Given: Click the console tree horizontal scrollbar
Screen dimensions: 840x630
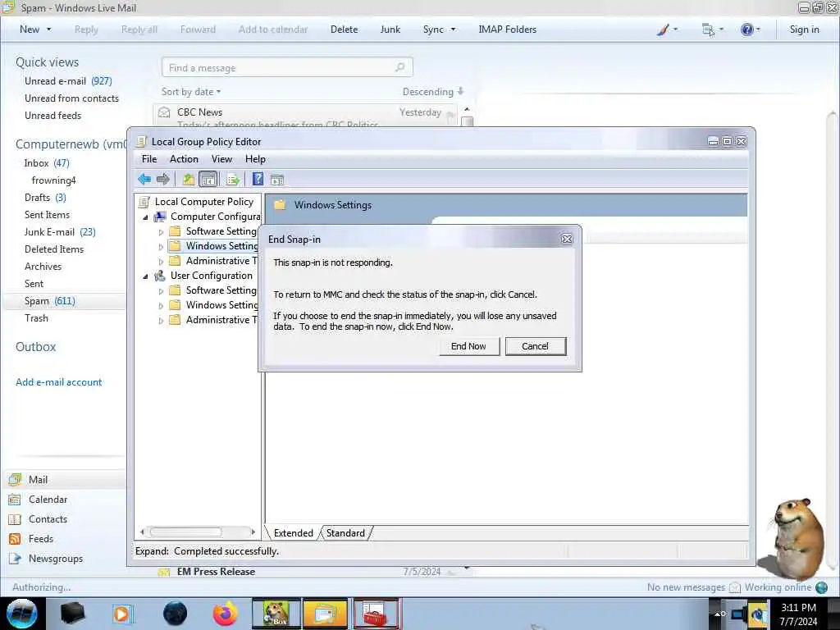Looking at the screenshot, I should (x=185, y=532).
